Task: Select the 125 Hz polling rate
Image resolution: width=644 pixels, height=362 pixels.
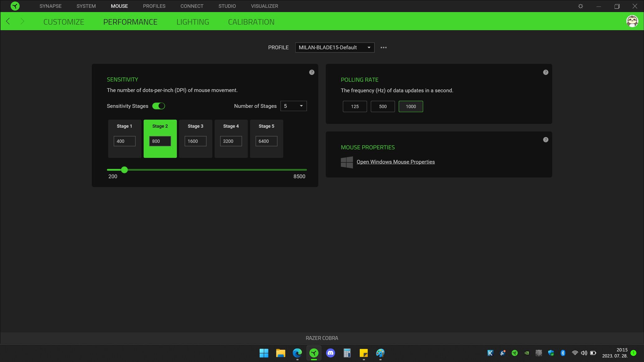Action: 354,107
